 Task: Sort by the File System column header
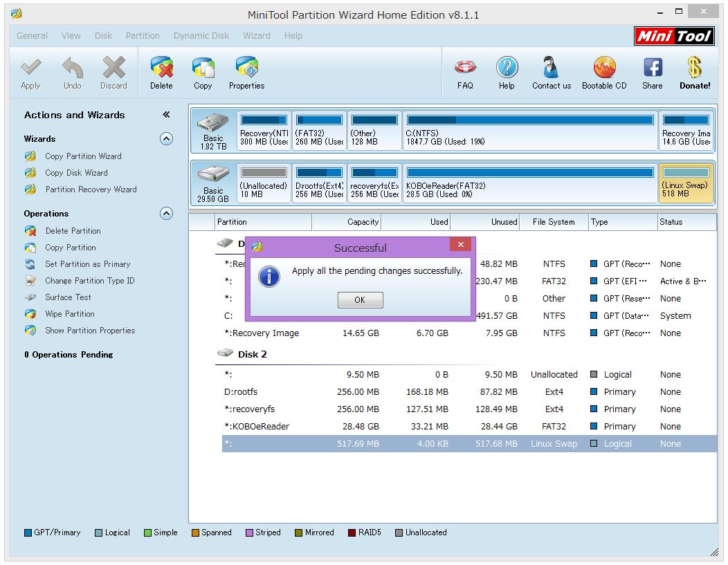pos(554,222)
